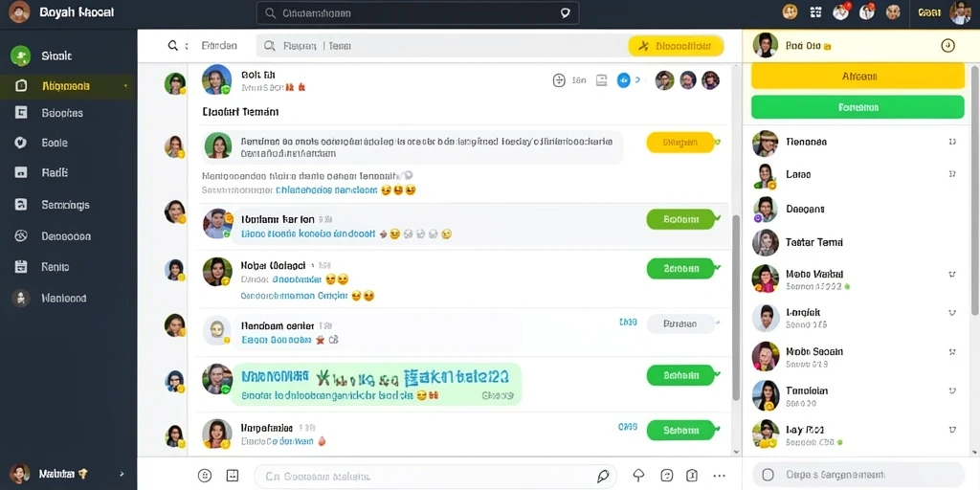Open the small icon on the "Larao" contact row
The height and width of the screenshot is (490, 980).
pos(952,174)
